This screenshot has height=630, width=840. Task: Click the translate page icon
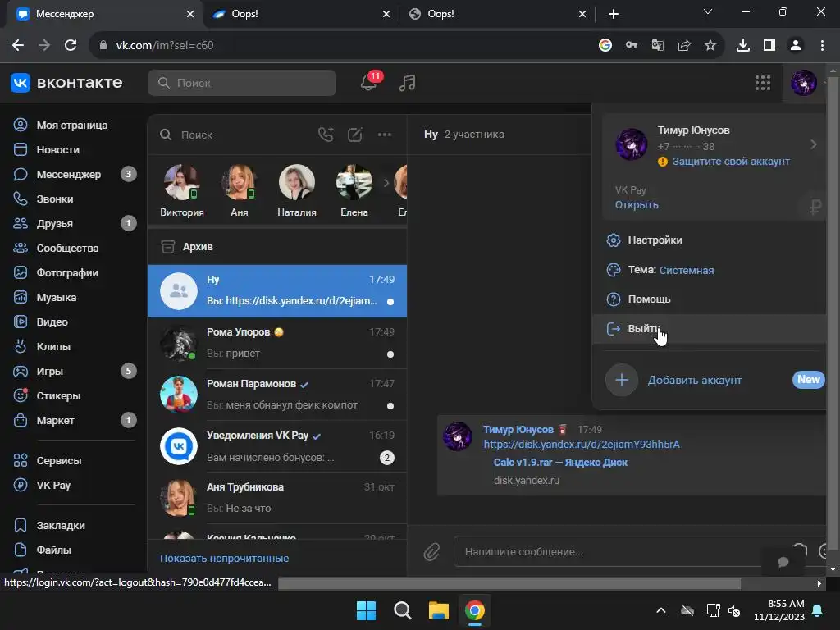658,46
